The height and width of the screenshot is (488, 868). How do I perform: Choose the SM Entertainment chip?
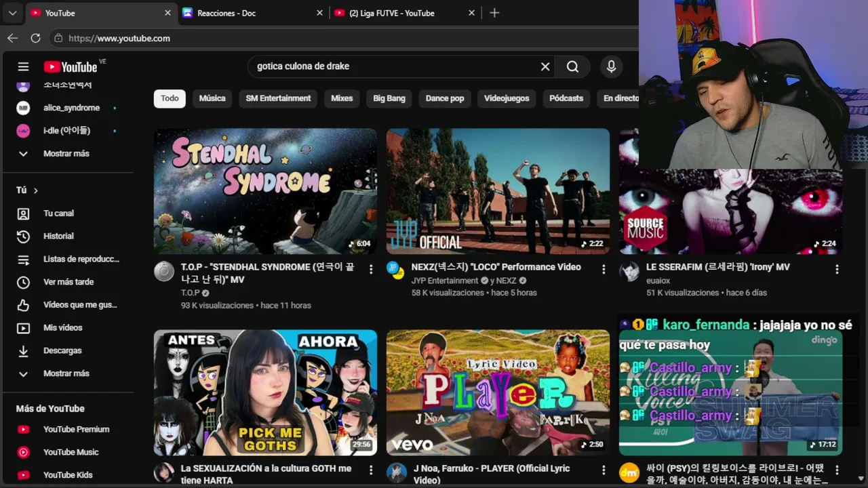pyautogui.click(x=278, y=98)
